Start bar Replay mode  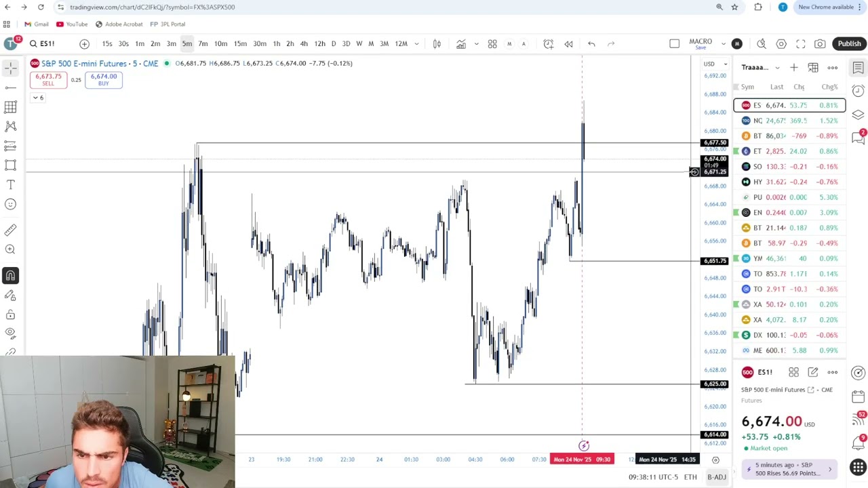pos(568,43)
